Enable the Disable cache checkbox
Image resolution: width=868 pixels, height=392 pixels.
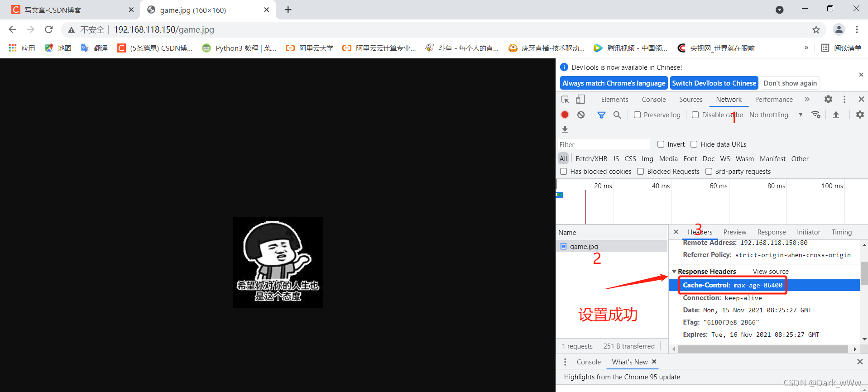pyautogui.click(x=695, y=115)
